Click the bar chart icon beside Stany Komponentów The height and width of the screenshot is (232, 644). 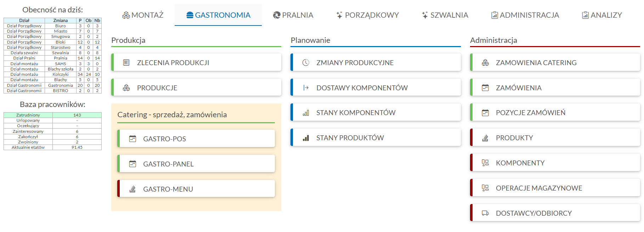[306, 113]
